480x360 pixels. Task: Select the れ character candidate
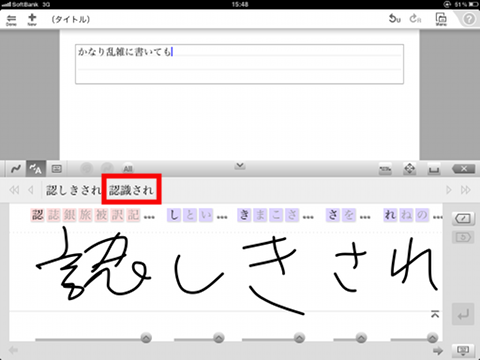pyautogui.click(x=390, y=215)
